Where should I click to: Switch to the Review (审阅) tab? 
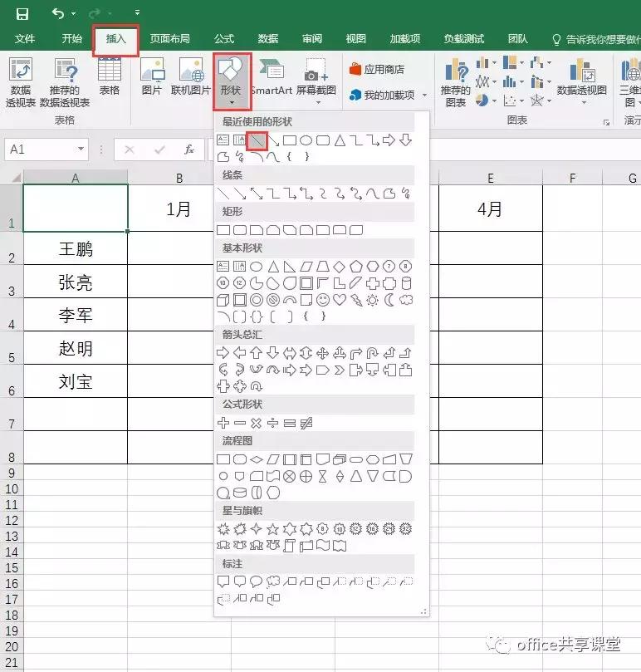pos(312,39)
